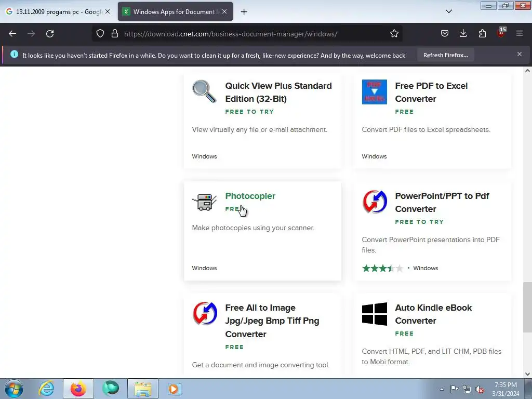532x399 pixels.
Task: Click the PowerPoint to Pdf converter icon
Action: [x=375, y=202]
